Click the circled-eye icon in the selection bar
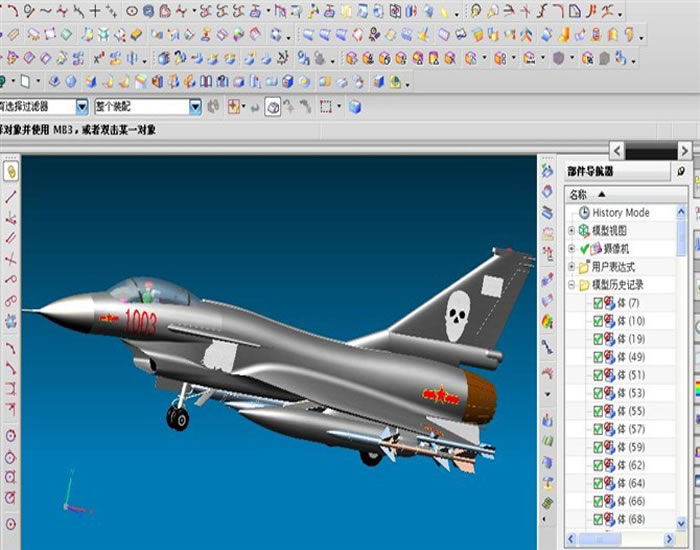 (272, 106)
